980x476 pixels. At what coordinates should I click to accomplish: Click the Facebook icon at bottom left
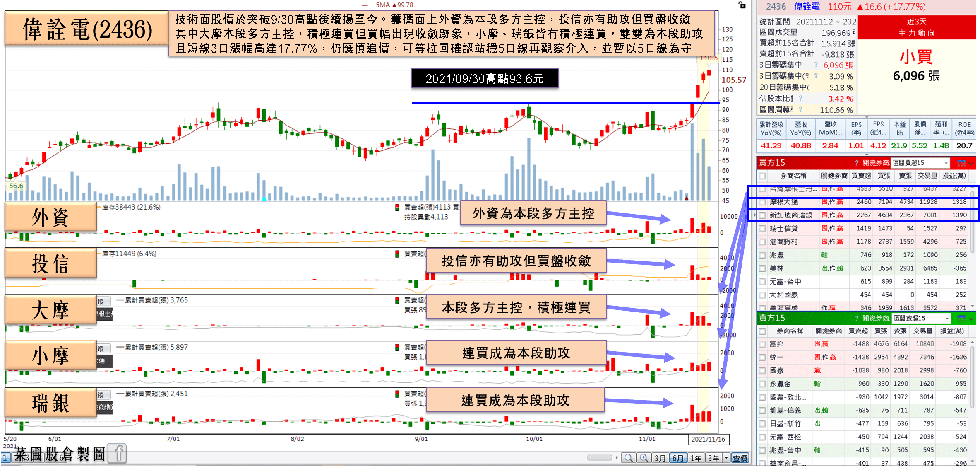point(118,453)
